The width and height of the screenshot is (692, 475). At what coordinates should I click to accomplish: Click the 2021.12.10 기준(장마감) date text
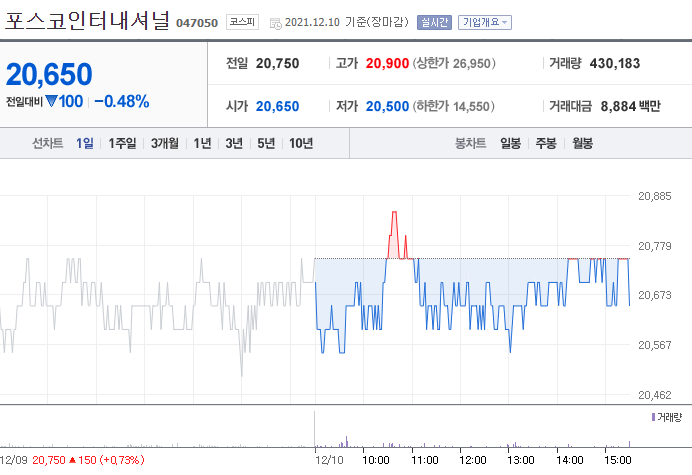347,22
